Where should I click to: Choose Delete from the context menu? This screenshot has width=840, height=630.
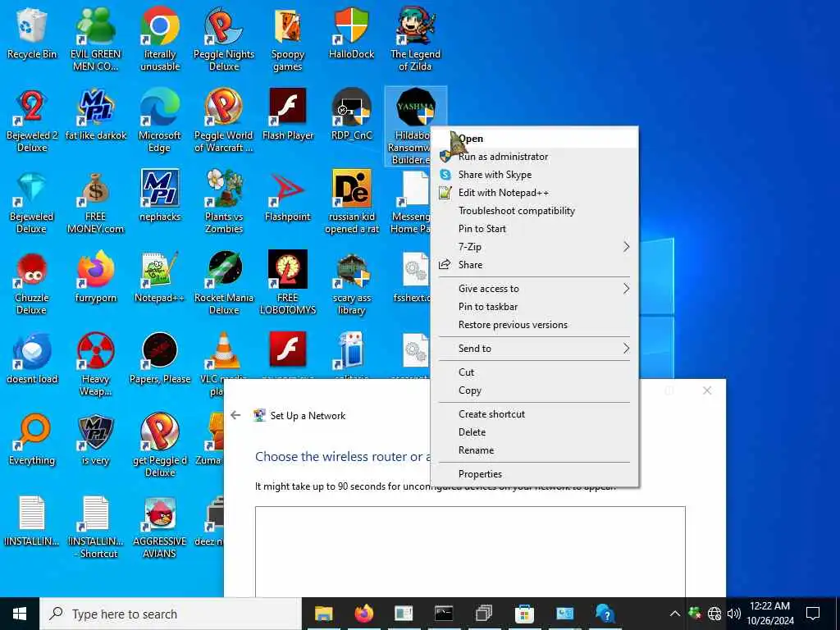tap(534, 432)
